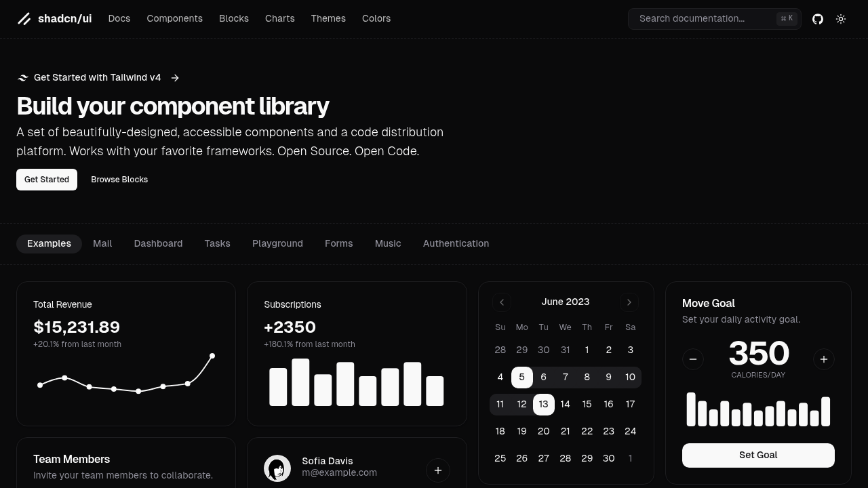Image resolution: width=868 pixels, height=488 pixels.
Task: Click Sofia Davis's avatar image
Action: 277,468
